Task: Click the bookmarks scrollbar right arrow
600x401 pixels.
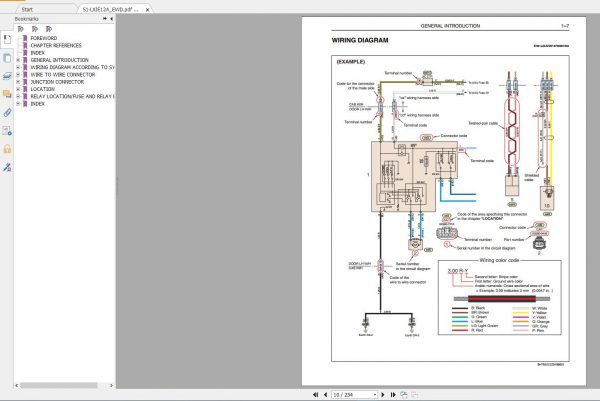Action: pyautogui.click(x=111, y=385)
